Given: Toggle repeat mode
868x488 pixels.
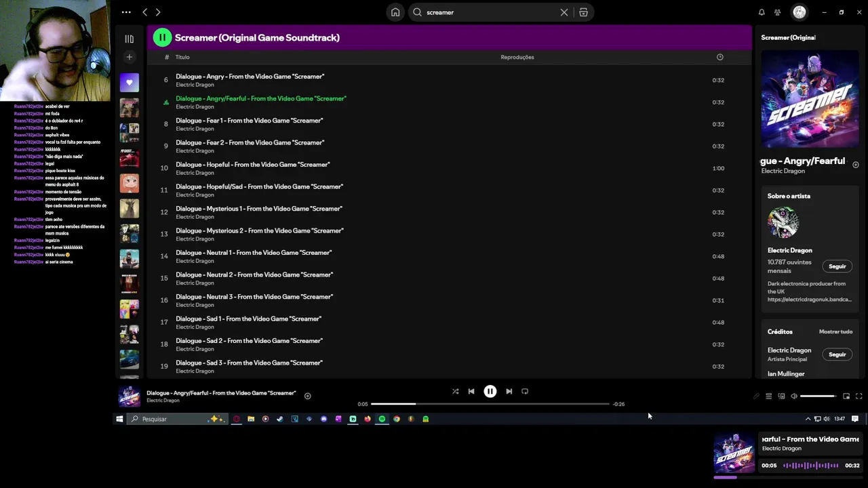Looking at the screenshot, I should [x=525, y=391].
